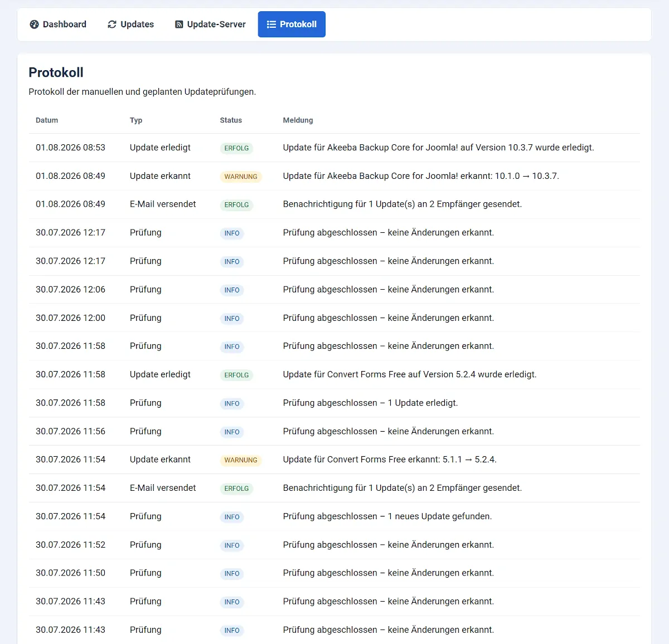Click Update erkannt in 30.07.2026 11:54 row

pyautogui.click(x=160, y=460)
